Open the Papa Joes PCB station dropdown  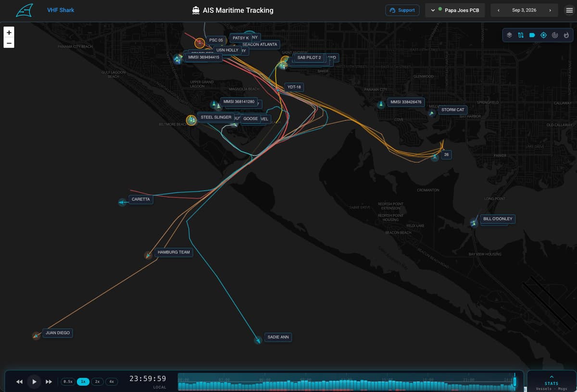click(455, 10)
